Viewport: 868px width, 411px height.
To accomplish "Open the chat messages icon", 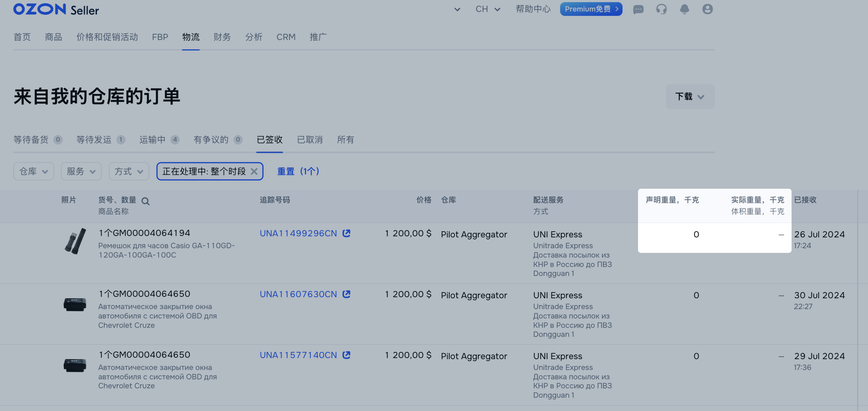I will tap(638, 9).
